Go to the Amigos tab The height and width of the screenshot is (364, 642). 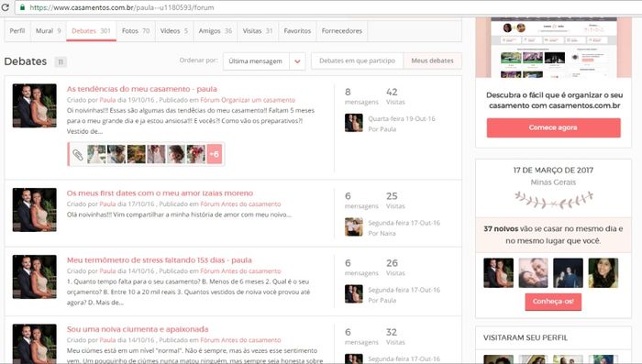(x=216, y=30)
